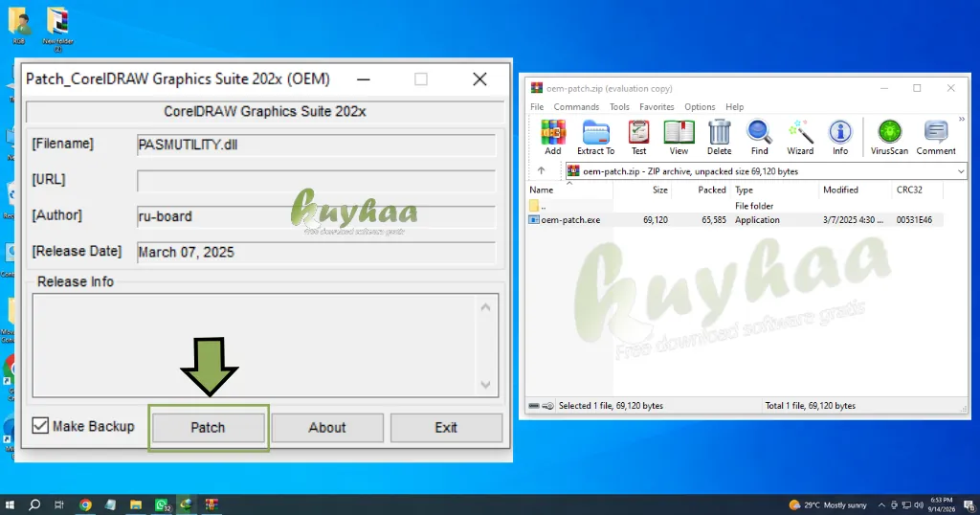This screenshot has width=980, height=515.
Task: Open the WinRAR Help menu
Action: coord(734,107)
